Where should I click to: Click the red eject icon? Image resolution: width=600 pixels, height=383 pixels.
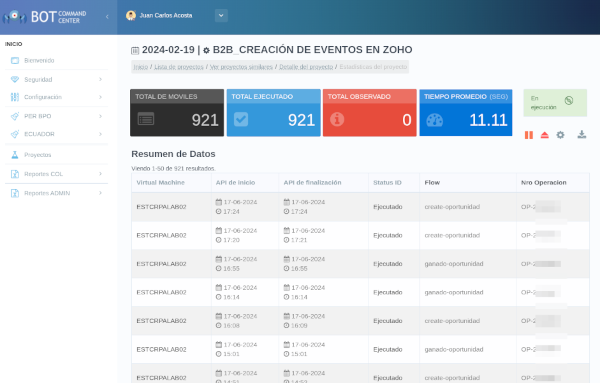545,135
